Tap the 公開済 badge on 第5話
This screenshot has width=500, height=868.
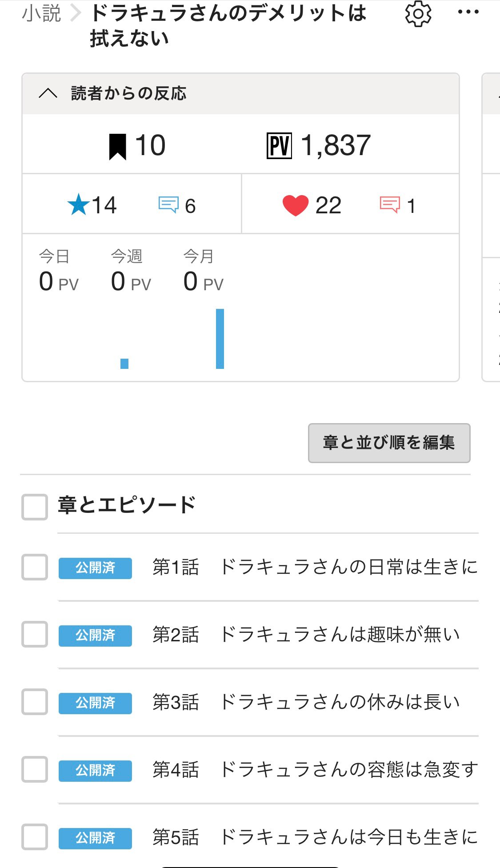[95, 838]
